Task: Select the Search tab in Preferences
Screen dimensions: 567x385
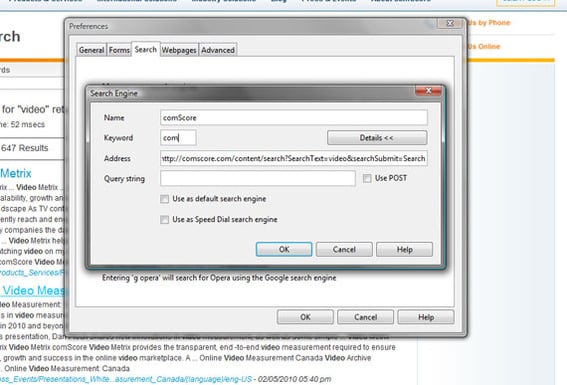Action: coord(145,49)
